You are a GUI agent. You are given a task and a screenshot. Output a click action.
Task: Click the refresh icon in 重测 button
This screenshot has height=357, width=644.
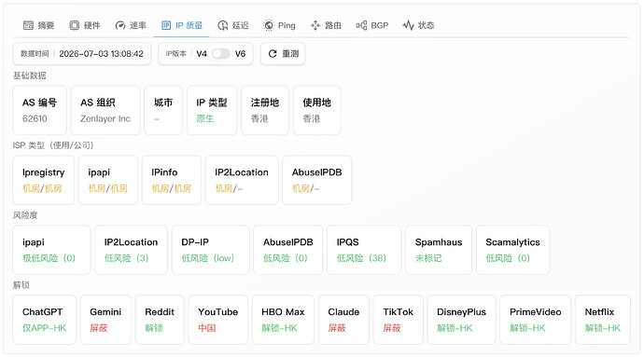273,54
